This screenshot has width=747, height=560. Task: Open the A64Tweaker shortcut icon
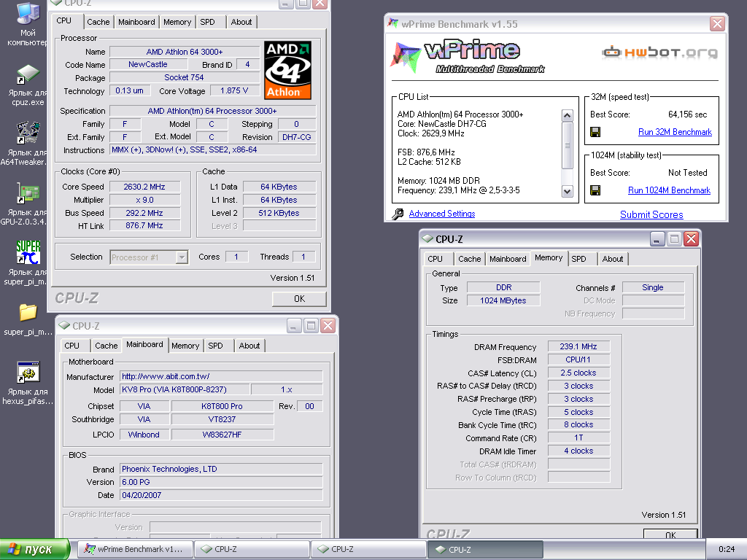pos(28,133)
